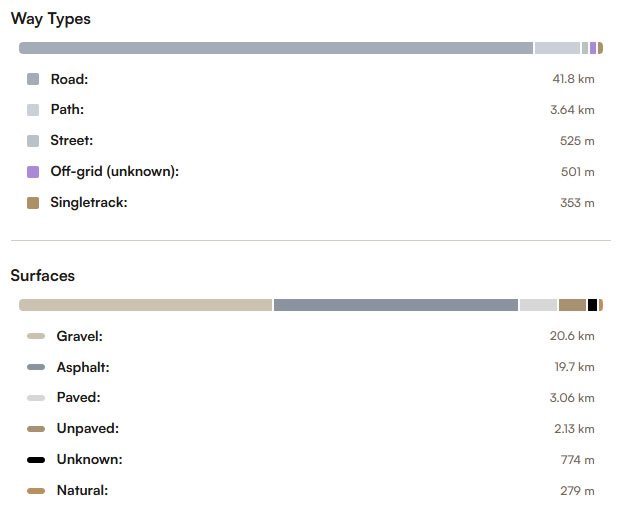Click the Unpaved surface legend marker
This screenshot has height=516, width=620.
tap(36, 429)
